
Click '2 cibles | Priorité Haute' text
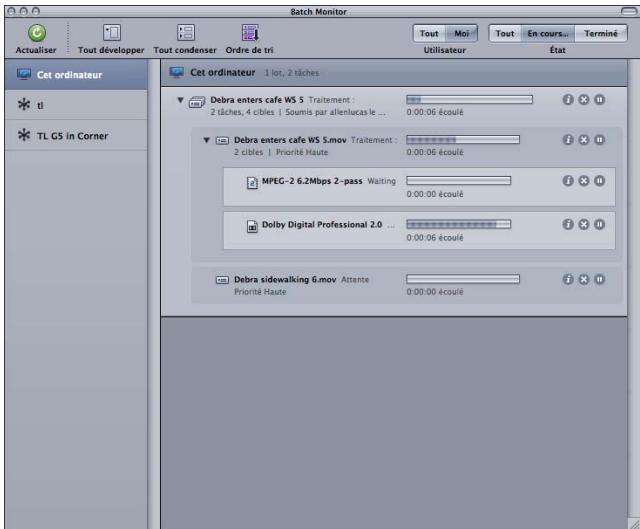[x=281, y=152]
